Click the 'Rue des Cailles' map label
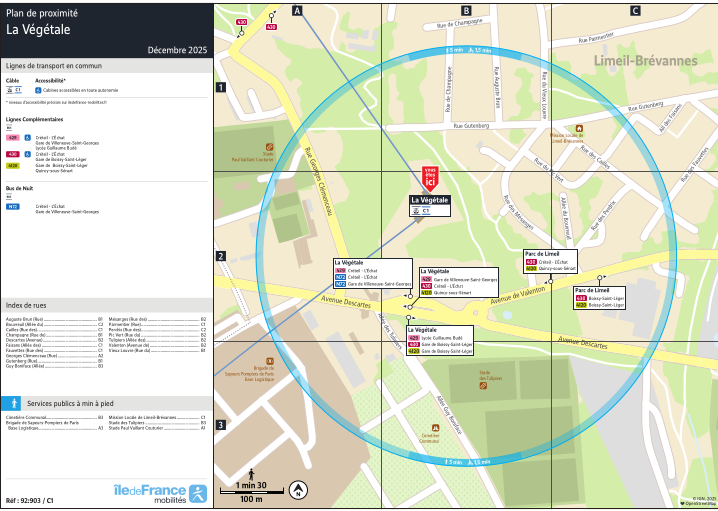The width and height of the screenshot is (718, 511). pos(595,158)
